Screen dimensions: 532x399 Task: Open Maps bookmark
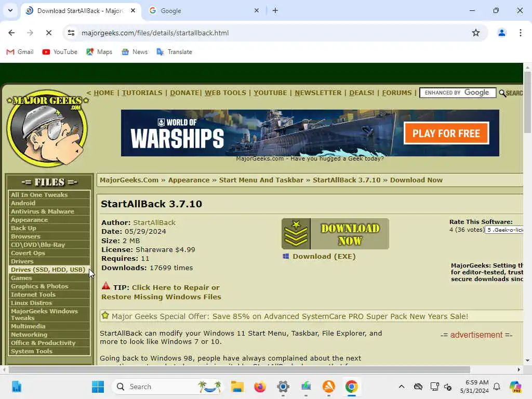point(99,52)
